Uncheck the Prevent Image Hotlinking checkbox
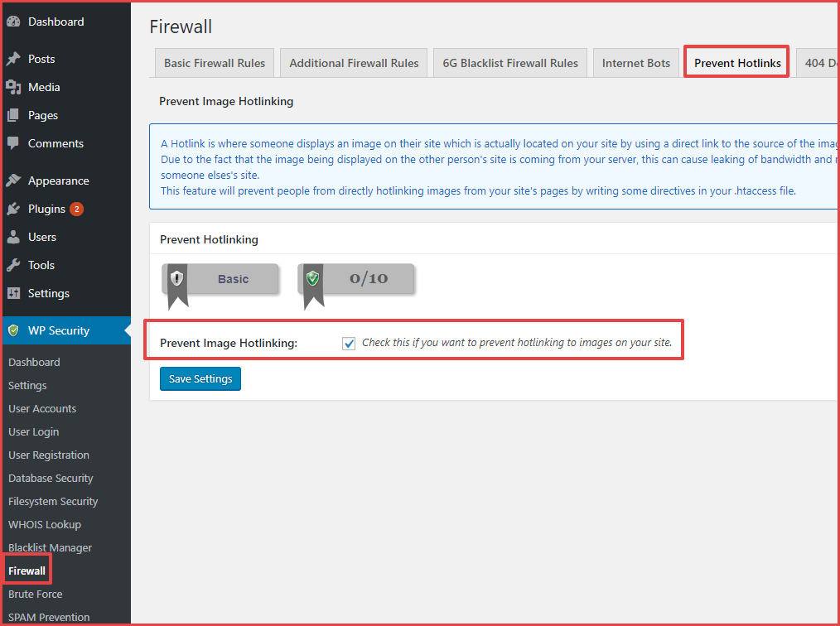The image size is (840, 626). tap(349, 342)
